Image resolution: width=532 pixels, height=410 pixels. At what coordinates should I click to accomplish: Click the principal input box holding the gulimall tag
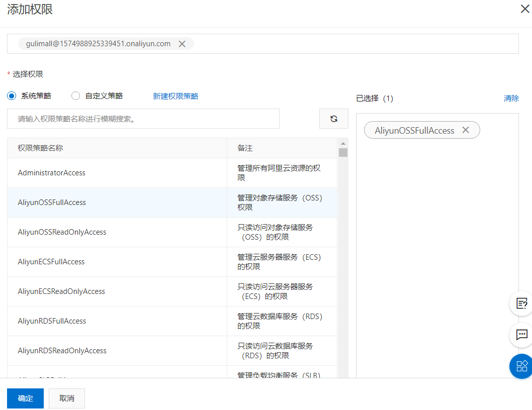pos(263,44)
